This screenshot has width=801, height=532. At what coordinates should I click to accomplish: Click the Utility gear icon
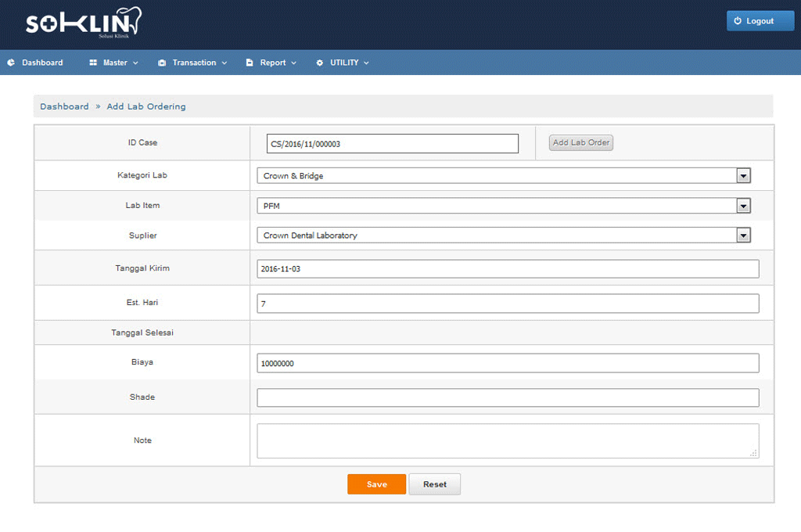[x=319, y=63]
